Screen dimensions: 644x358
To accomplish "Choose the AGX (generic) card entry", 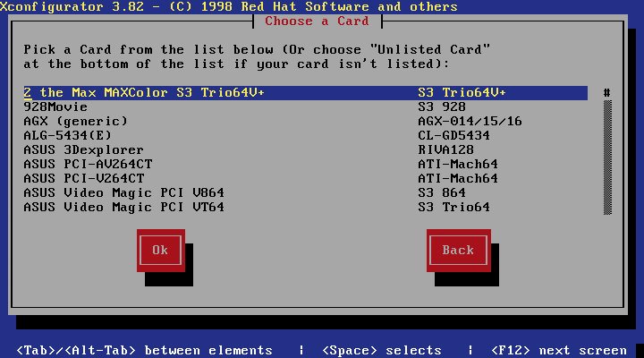I will [306, 121].
